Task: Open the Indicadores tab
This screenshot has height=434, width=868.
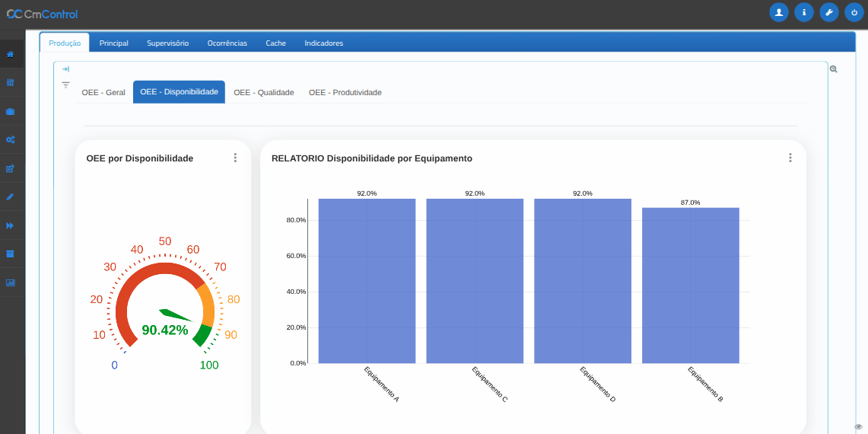Action: pyautogui.click(x=323, y=43)
